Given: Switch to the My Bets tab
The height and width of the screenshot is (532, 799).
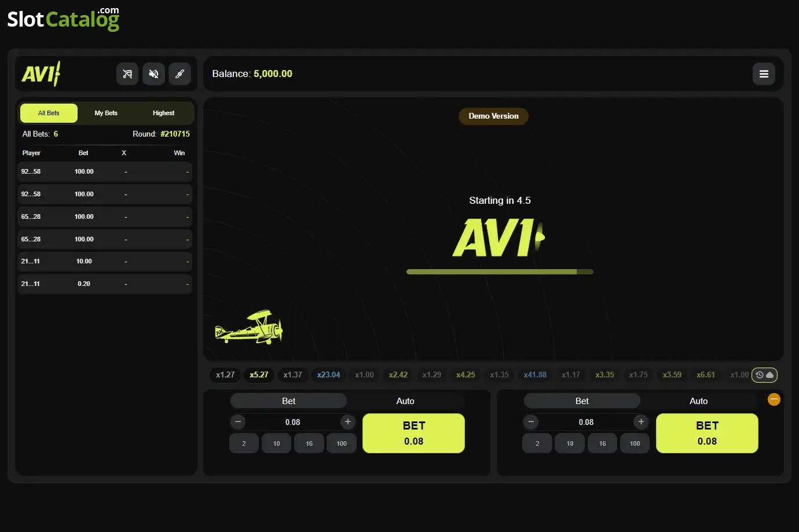Looking at the screenshot, I should pyautogui.click(x=106, y=113).
